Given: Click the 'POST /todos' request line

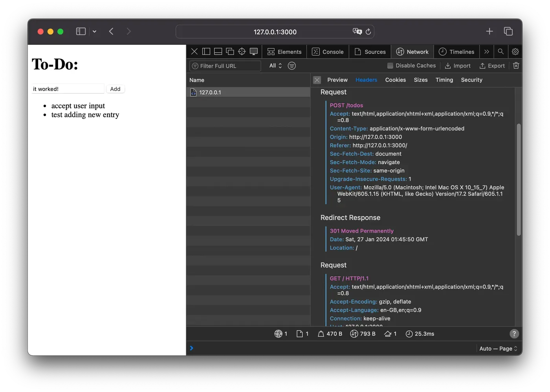Looking at the screenshot, I should click(346, 105).
